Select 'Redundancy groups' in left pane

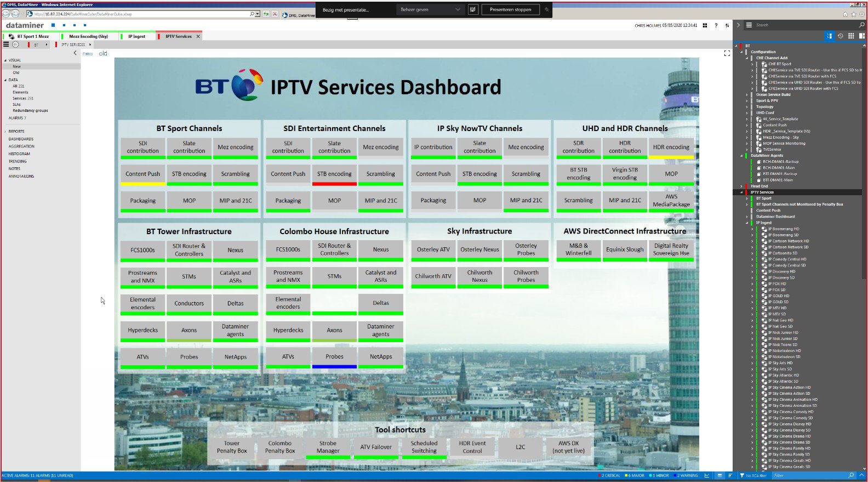[30, 110]
